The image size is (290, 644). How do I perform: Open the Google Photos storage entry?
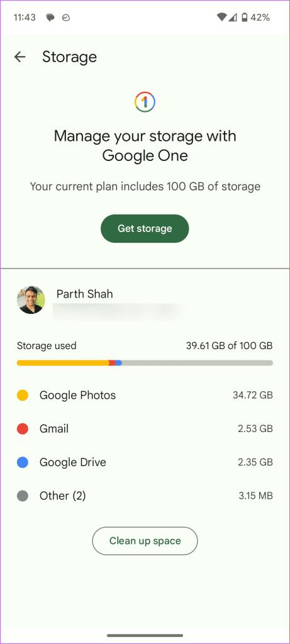(x=145, y=395)
